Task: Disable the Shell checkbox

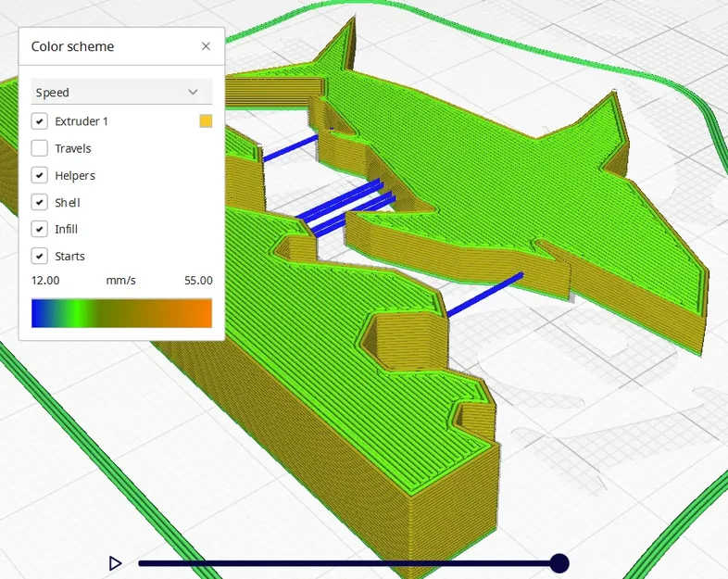Action: (40, 202)
